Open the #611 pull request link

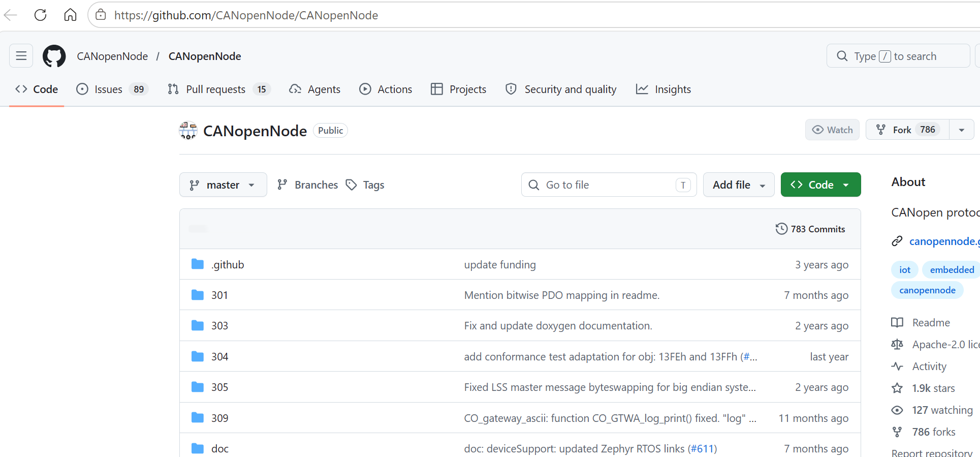[x=702, y=448]
